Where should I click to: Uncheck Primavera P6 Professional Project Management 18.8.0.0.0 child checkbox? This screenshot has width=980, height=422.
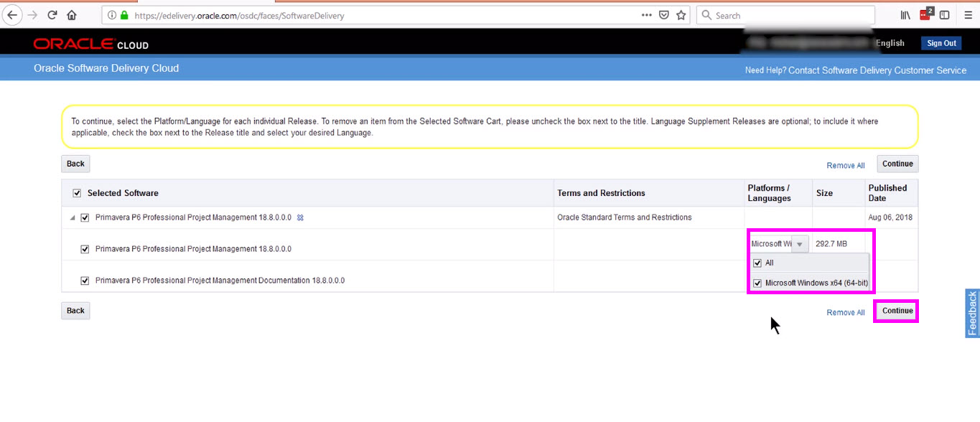click(85, 249)
